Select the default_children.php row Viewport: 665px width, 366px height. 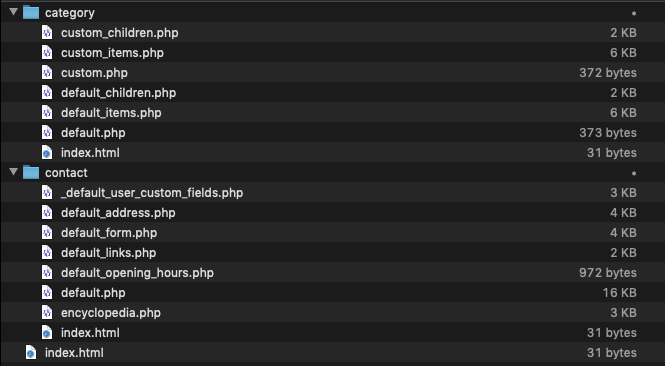pyautogui.click(x=332, y=92)
